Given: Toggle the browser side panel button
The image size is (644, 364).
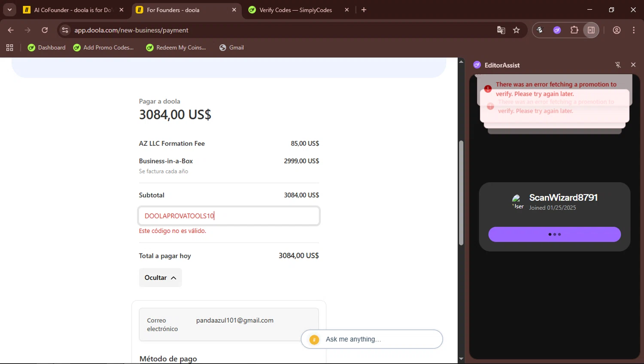Looking at the screenshot, I should pos(591,30).
